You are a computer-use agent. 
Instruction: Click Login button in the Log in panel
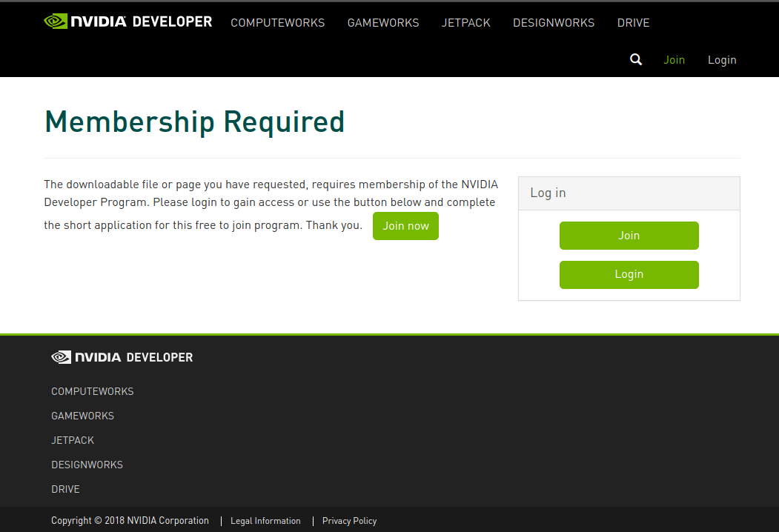629,274
